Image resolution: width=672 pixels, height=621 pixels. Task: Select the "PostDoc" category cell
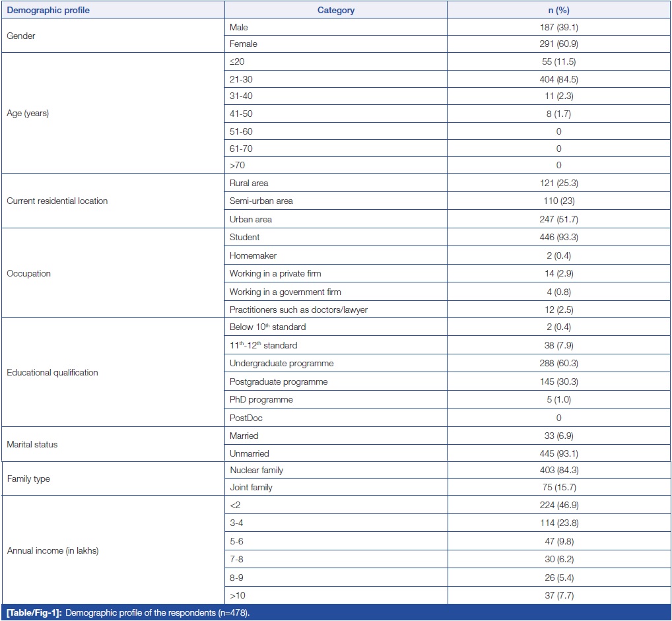pyautogui.click(x=245, y=418)
